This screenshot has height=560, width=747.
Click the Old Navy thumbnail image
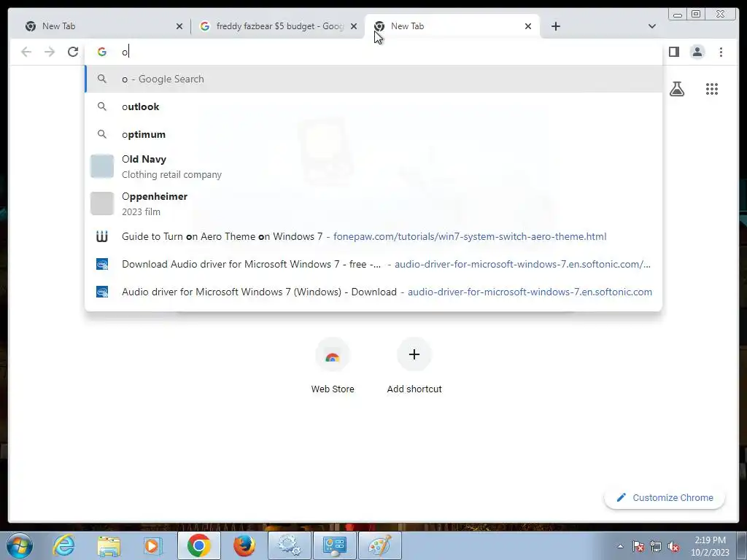[102, 166]
